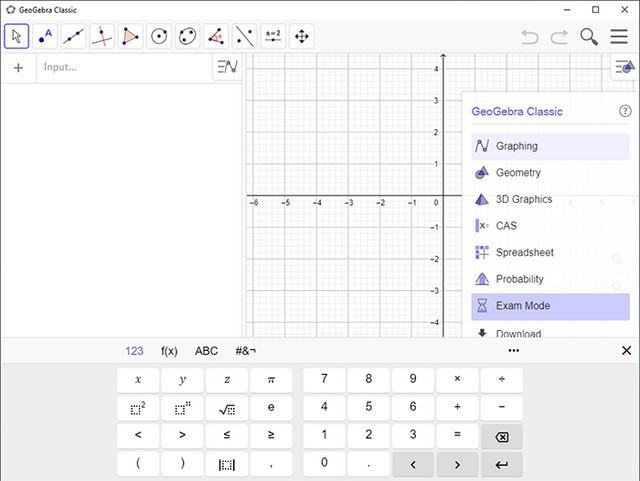Tap the minus key

(502, 408)
